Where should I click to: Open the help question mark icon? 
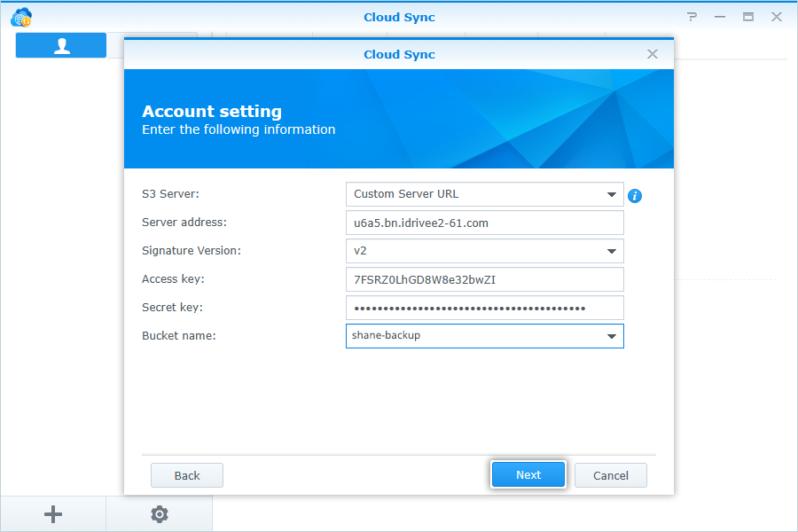click(x=692, y=17)
